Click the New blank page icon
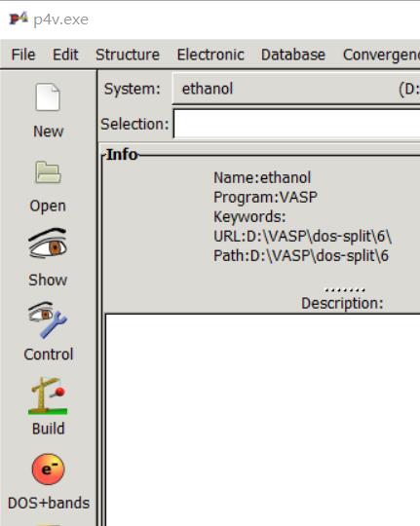 48,97
